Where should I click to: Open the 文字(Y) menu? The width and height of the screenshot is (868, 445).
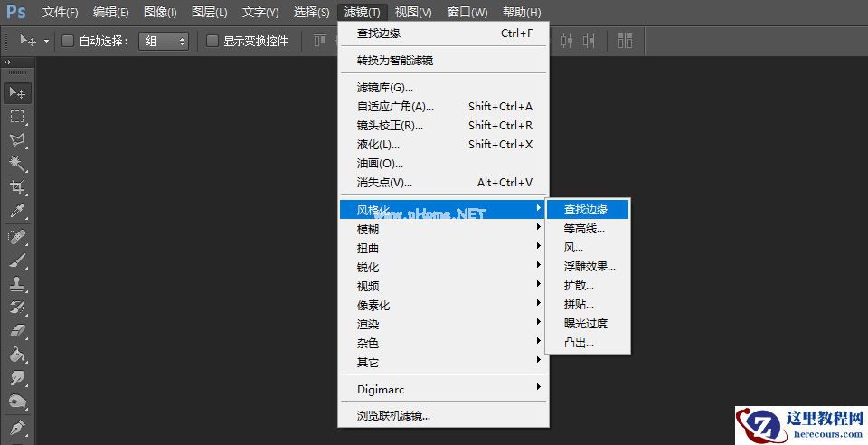(x=260, y=12)
